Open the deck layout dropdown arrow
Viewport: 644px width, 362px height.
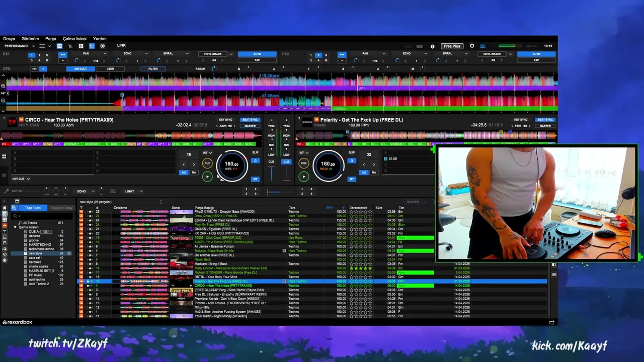point(50,46)
